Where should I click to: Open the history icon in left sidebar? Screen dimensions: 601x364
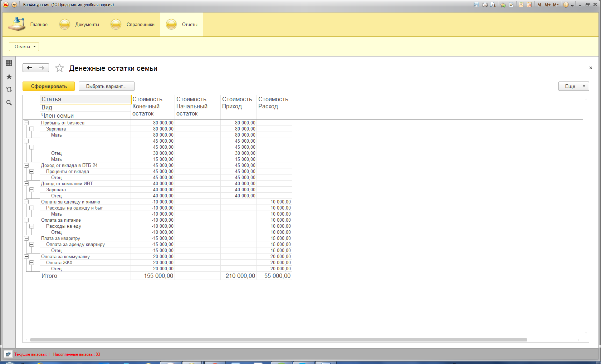coord(9,90)
